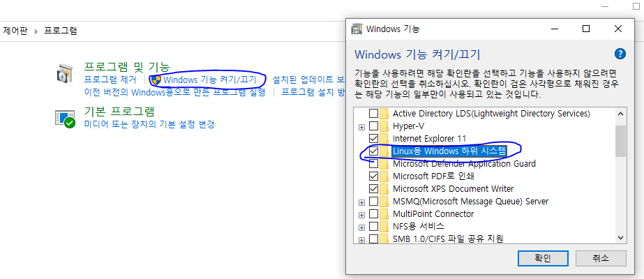This screenshot has height=279, width=644.
Task: Expand the Hyper-V tree node
Action: click(361, 126)
